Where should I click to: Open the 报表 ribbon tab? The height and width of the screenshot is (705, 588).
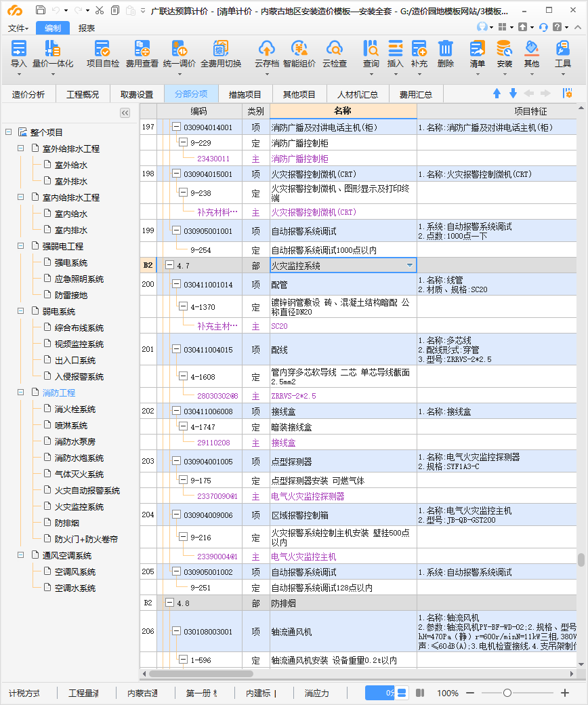87,28
